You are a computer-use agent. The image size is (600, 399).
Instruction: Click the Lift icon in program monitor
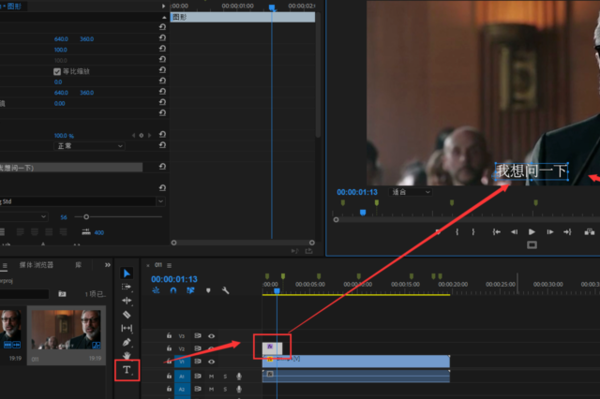click(x=589, y=232)
